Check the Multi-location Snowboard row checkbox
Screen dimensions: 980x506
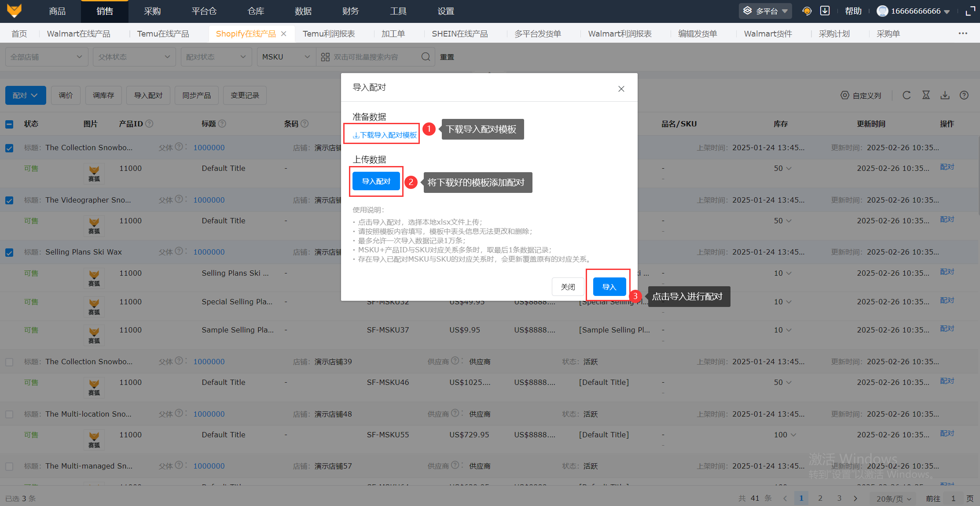tap(9, 414)
